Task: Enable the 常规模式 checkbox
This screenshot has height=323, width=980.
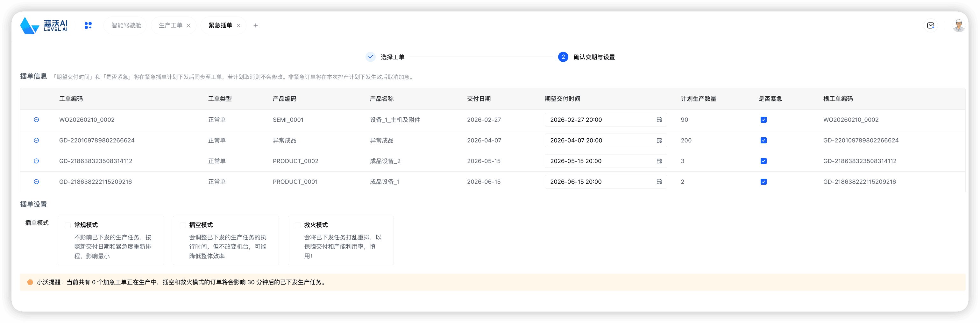Action: point(68,225)
